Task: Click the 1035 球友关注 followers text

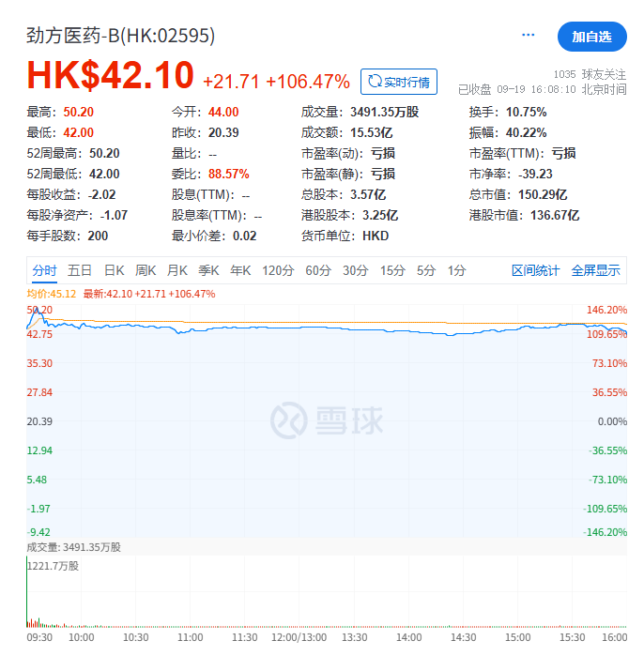Action: point(590,74)
